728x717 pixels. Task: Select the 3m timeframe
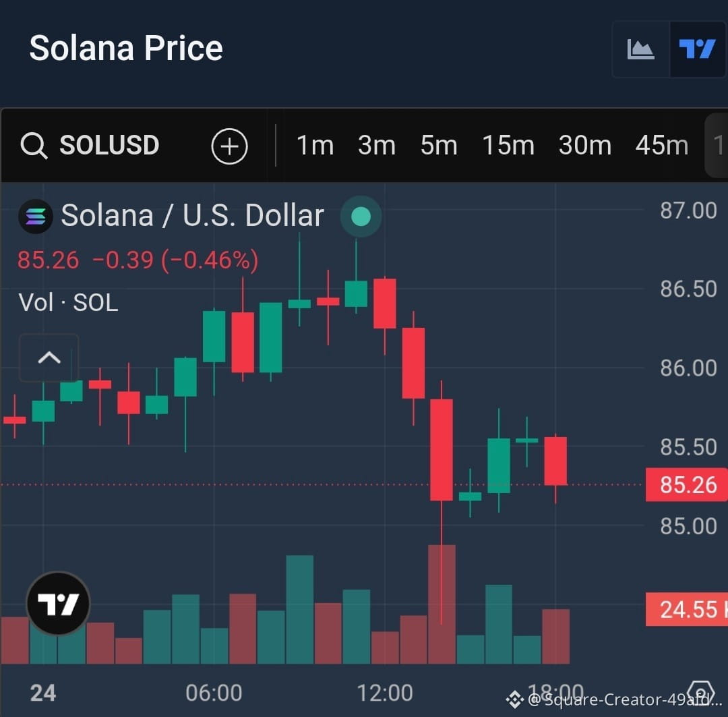tap(377, 146)
